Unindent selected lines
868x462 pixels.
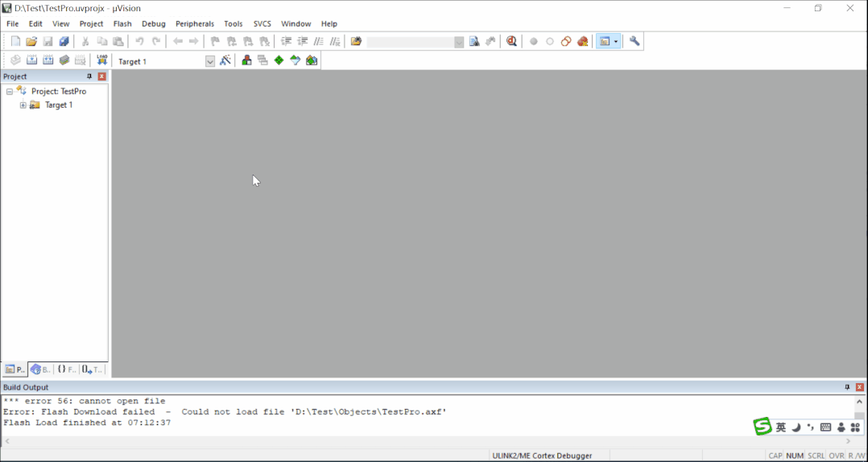pos(302,42)
